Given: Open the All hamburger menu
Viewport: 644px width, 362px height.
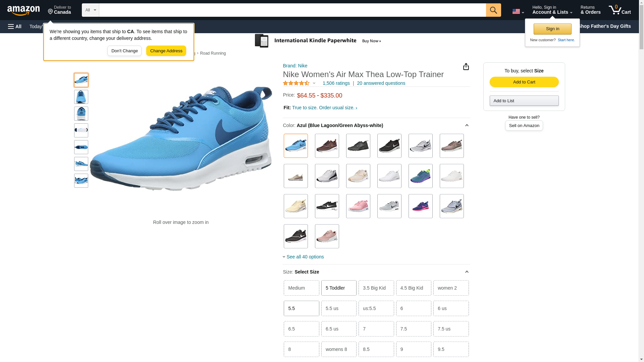Looking at the screenshot, I should point(15,26).
